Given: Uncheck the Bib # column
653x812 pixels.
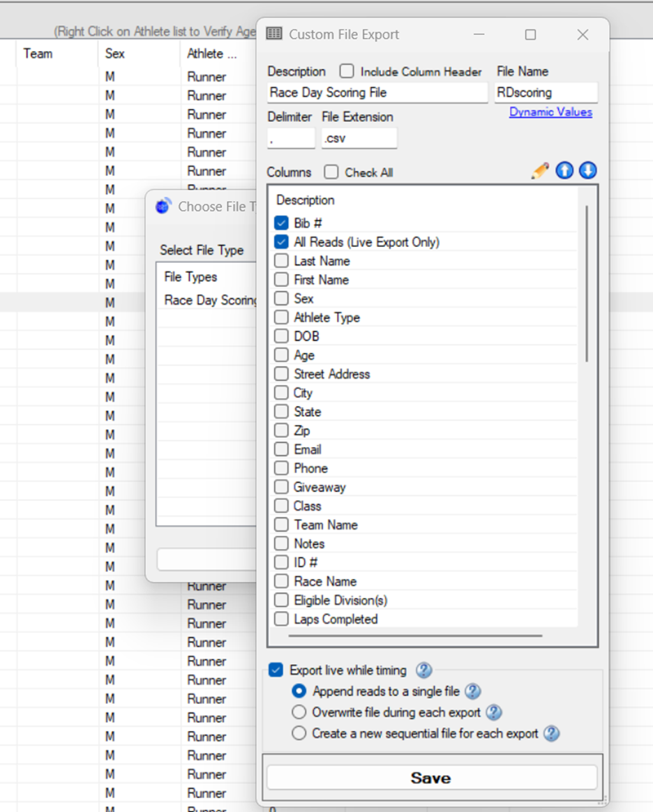Looking at the screenshot, I should pyautogui.click(x=281, y=223).
